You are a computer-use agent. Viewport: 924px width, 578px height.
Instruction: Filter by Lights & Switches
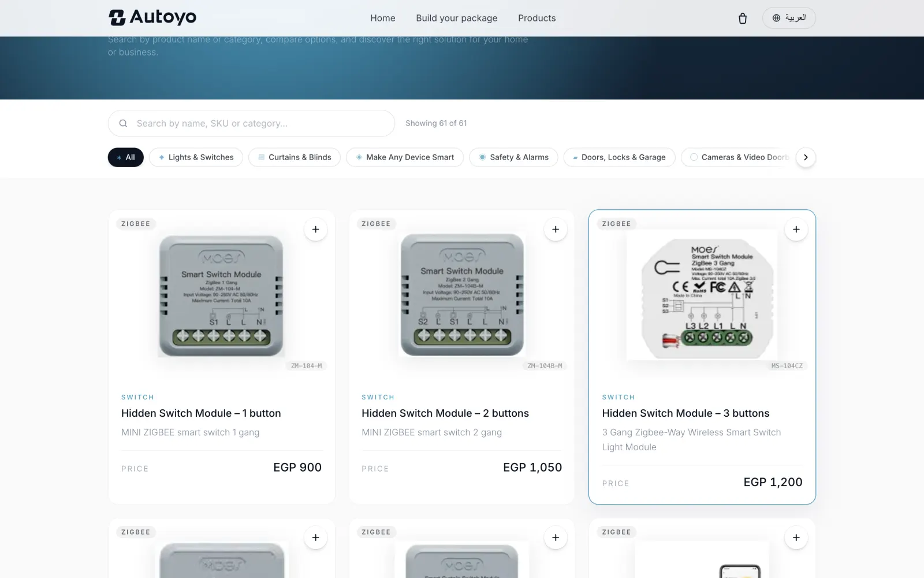click(x=196, y=157)
